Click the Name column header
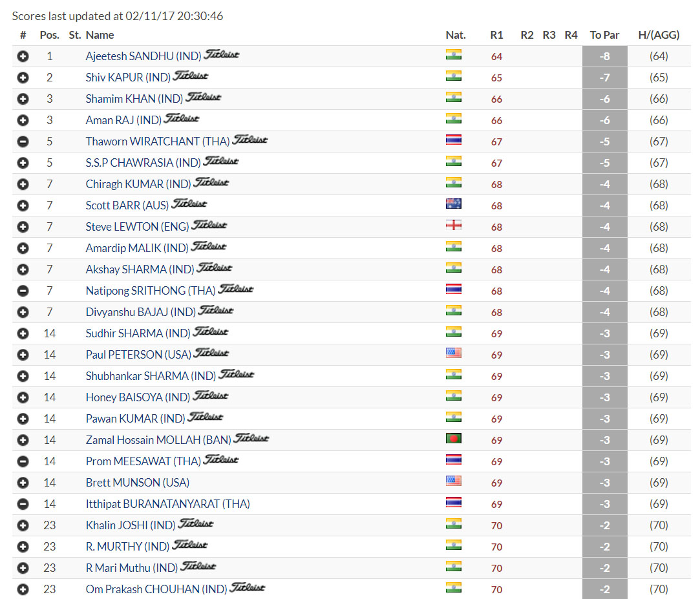 (100, 36)
